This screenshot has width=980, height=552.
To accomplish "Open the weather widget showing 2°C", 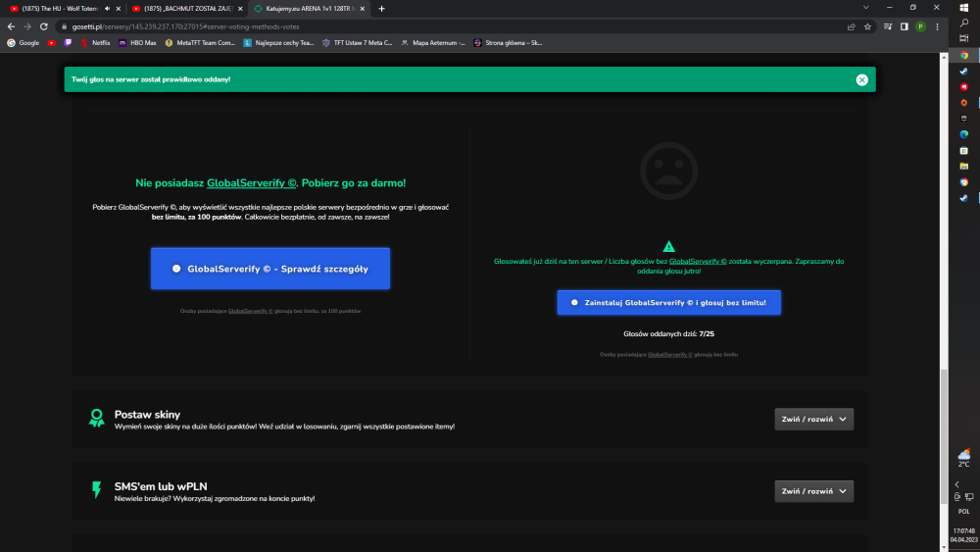I will click(964, 458).
